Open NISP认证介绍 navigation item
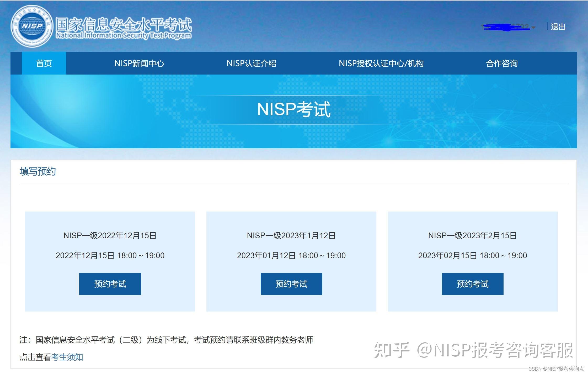This screenshot has width=588, height=374. (252, 63)
